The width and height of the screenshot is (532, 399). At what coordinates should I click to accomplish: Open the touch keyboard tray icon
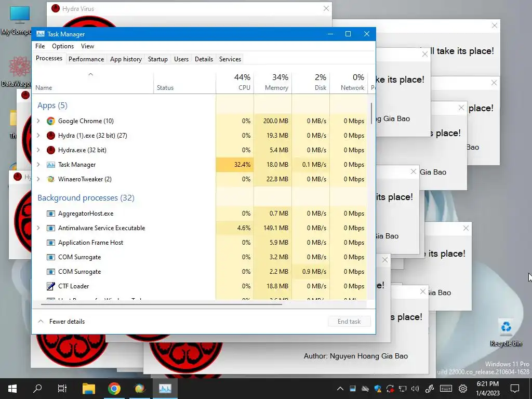(x=446, y=389)
